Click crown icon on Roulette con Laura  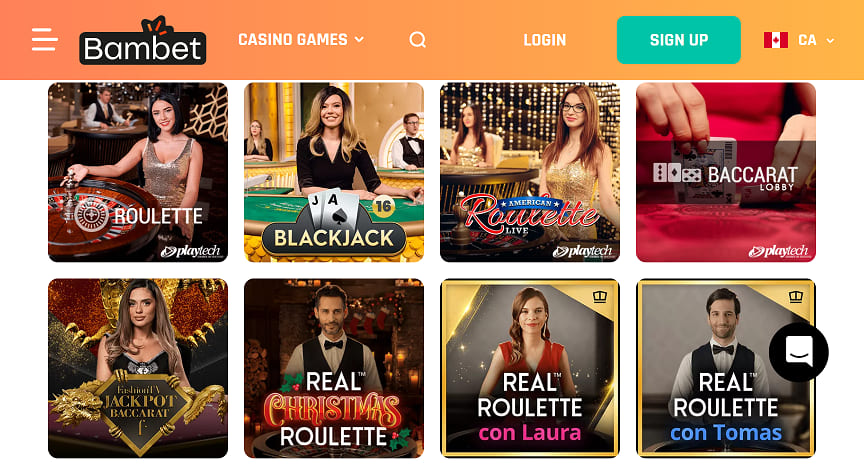[x=600, y=297]
